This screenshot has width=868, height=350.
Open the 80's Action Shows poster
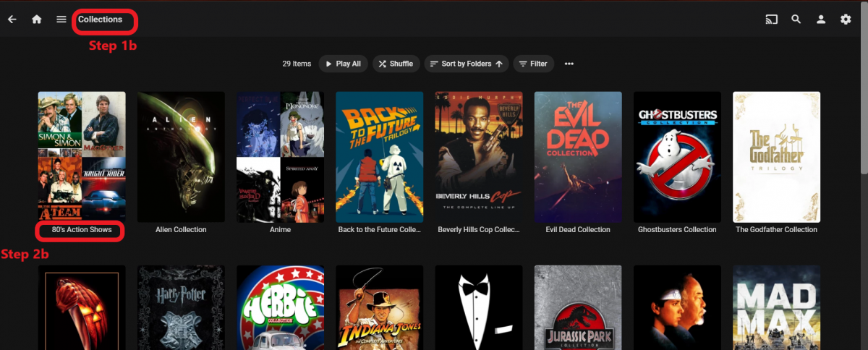click(82, 157)
